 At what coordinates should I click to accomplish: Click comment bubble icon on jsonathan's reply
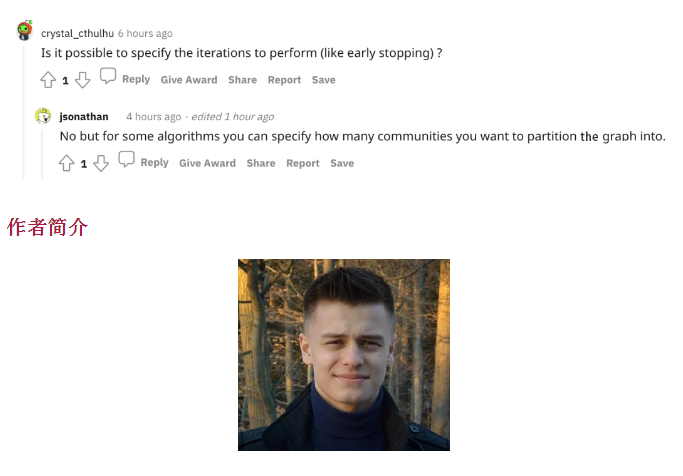click(x=126, y=159)
